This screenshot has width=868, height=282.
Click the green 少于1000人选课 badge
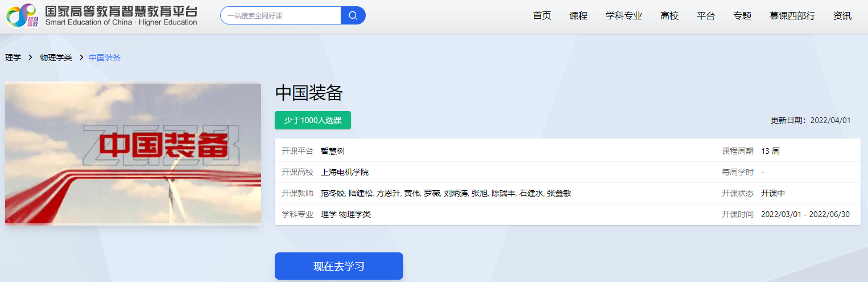click(x=312, y=120)
